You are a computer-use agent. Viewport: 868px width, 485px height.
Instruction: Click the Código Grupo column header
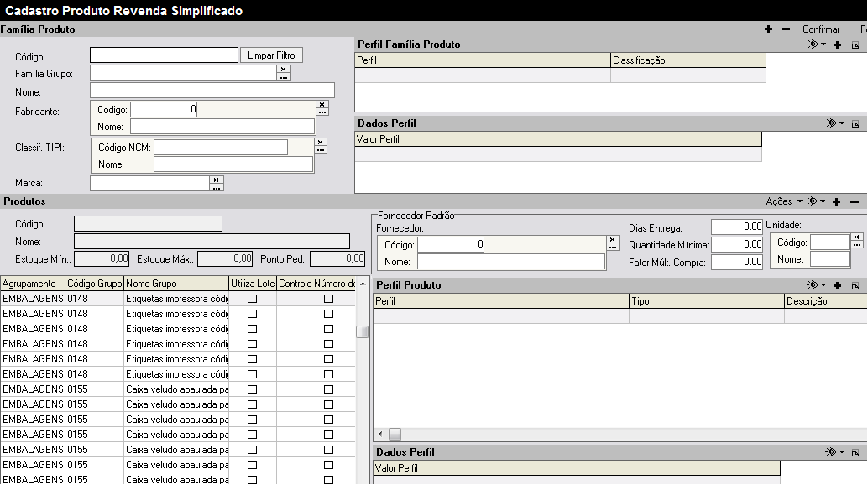pyautogui.click(x=95, y=284)
